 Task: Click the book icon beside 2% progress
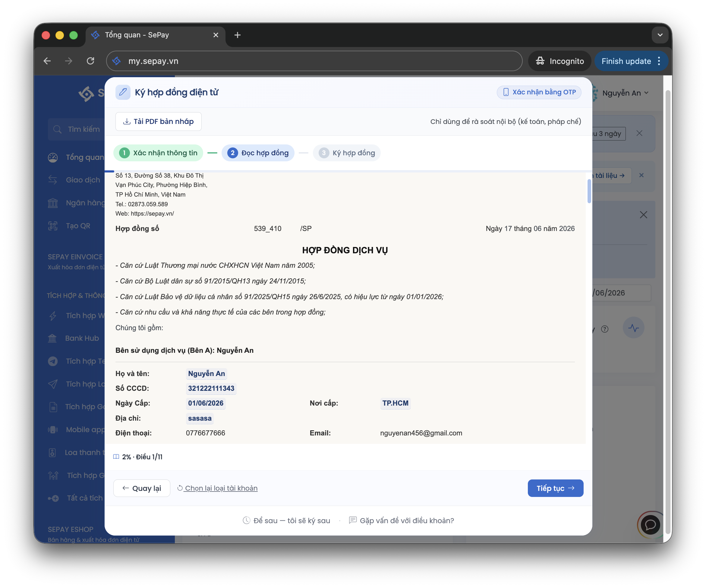[x=116, y=457]
